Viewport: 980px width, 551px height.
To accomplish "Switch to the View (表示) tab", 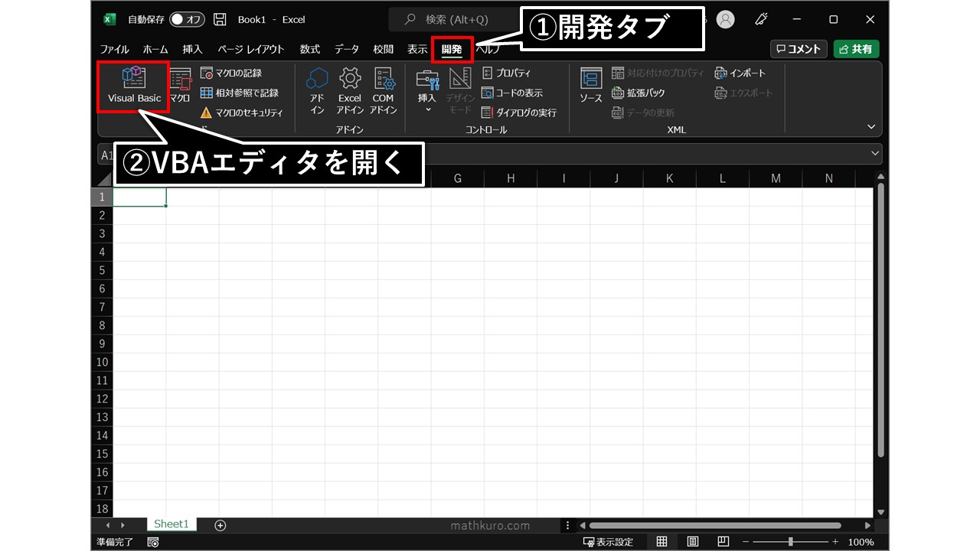I will [x=417, y=49].
